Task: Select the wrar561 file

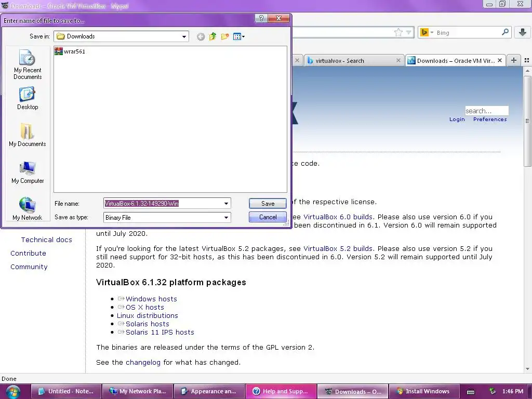Action: point(70,51)
